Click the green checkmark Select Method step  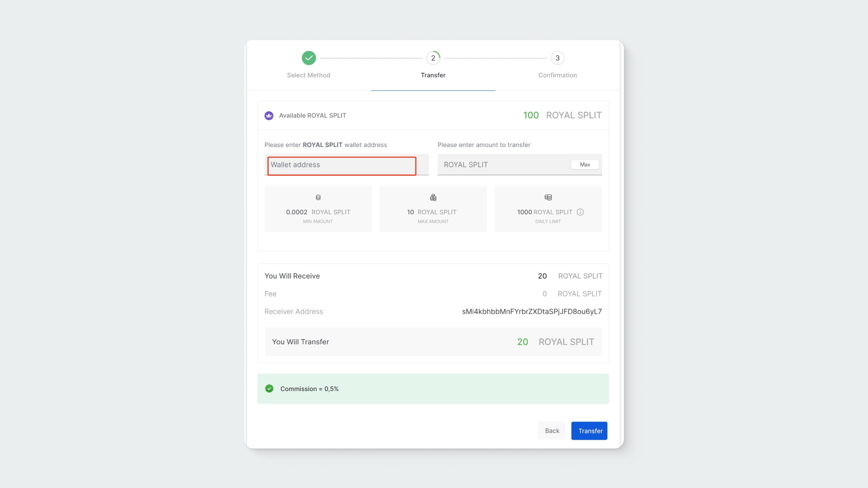pyautogui.click(x=309, y=58)
